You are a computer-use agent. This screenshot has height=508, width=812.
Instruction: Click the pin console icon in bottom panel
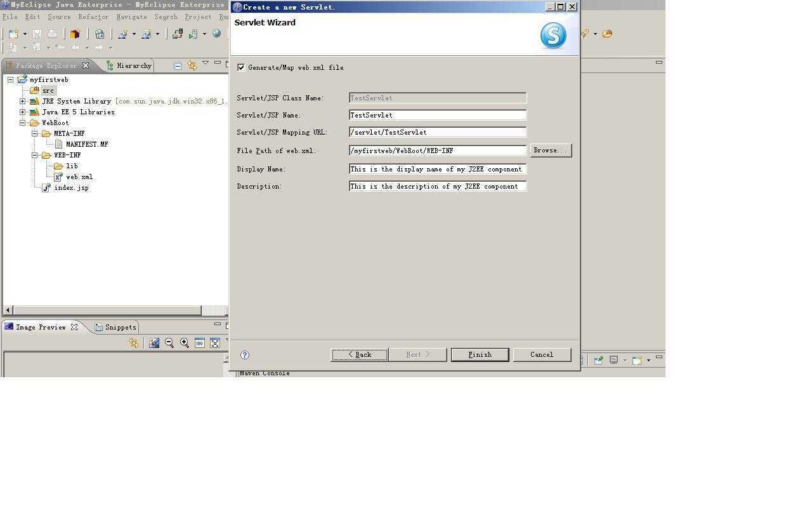coord(598,360)
